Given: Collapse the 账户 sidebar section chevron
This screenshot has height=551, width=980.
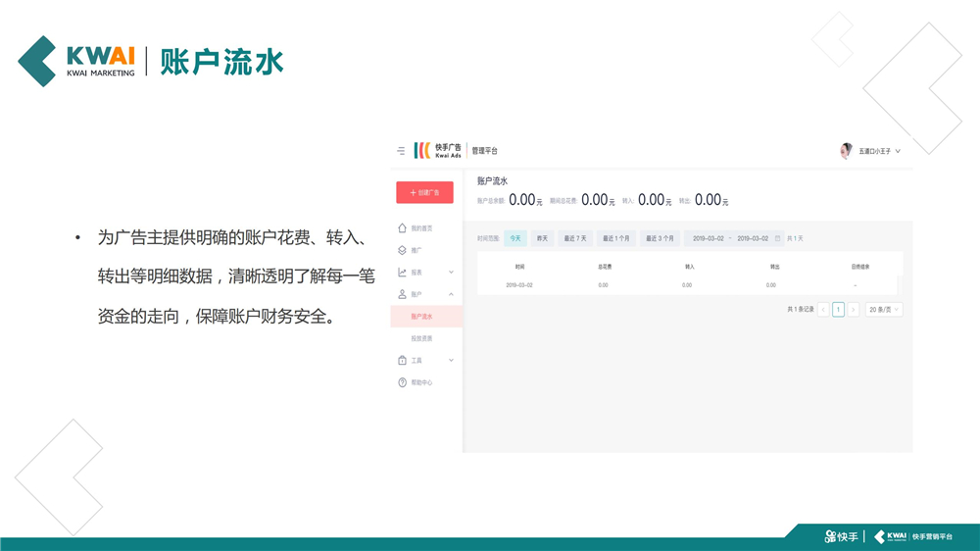Looking at the screenshot, I should pyautogui.click(x=451, y=294).
